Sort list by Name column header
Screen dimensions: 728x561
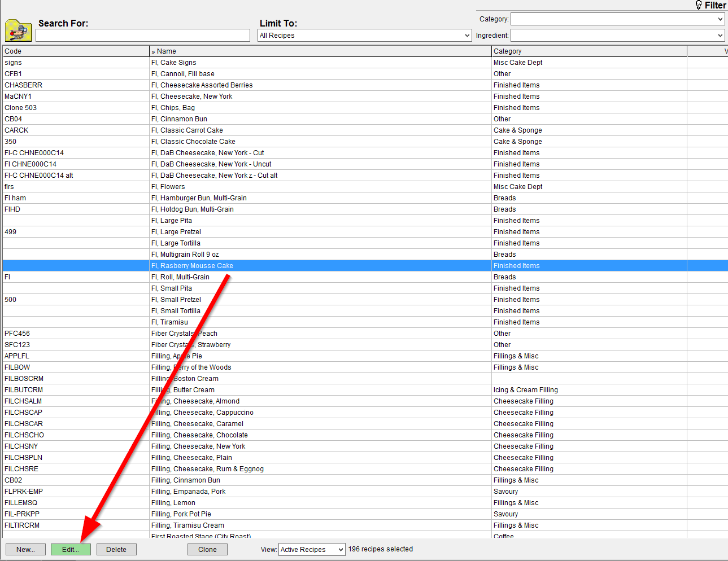(320, 51)
